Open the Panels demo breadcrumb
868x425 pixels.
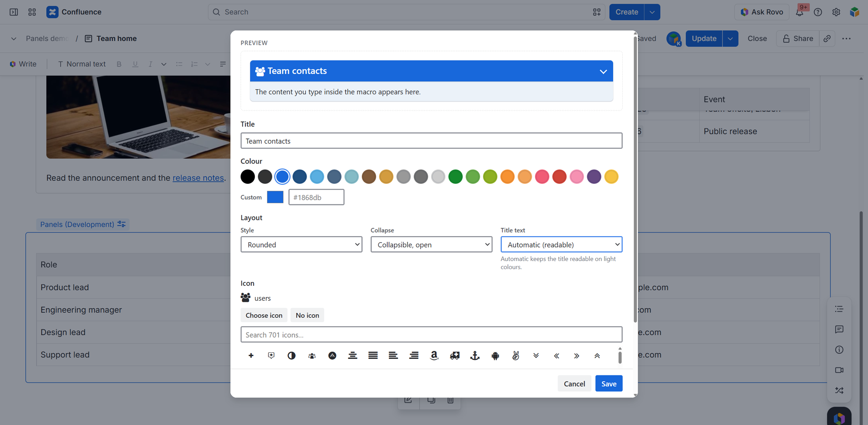pyautogui.click(x=47, y=39)
